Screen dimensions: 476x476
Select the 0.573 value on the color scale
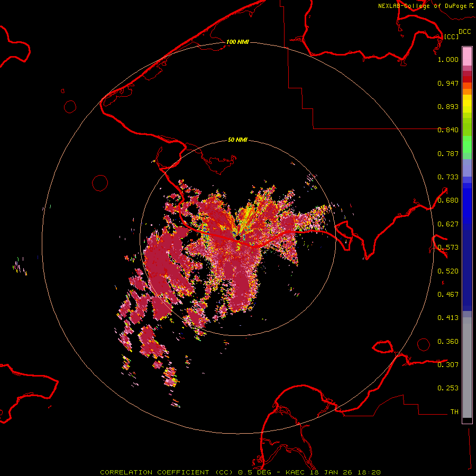click(448, 248)
